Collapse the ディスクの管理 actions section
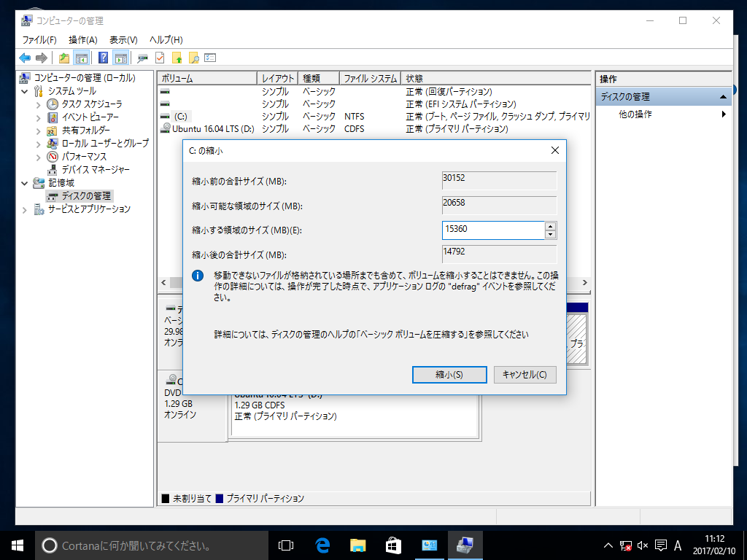 pyautogui.click(x=723, y=97)
